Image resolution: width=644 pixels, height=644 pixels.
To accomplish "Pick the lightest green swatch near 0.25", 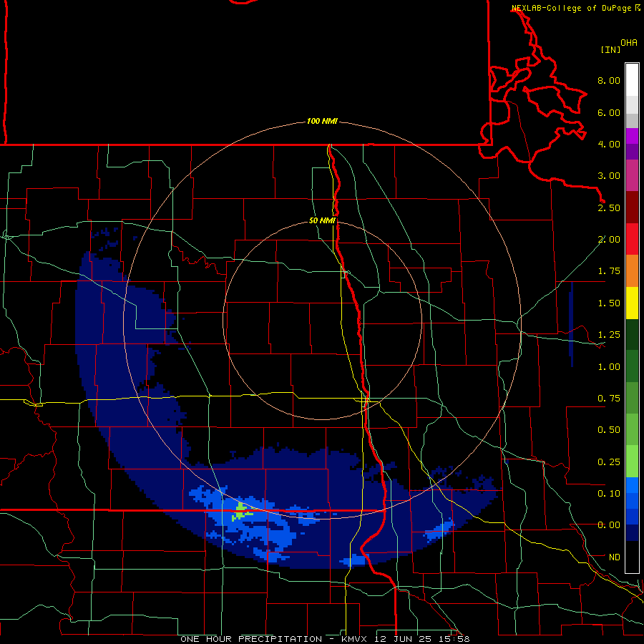I will 632,462.
